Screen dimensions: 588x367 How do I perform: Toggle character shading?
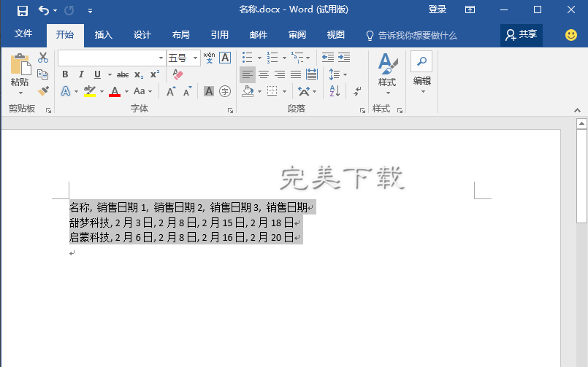coord(209,91)
